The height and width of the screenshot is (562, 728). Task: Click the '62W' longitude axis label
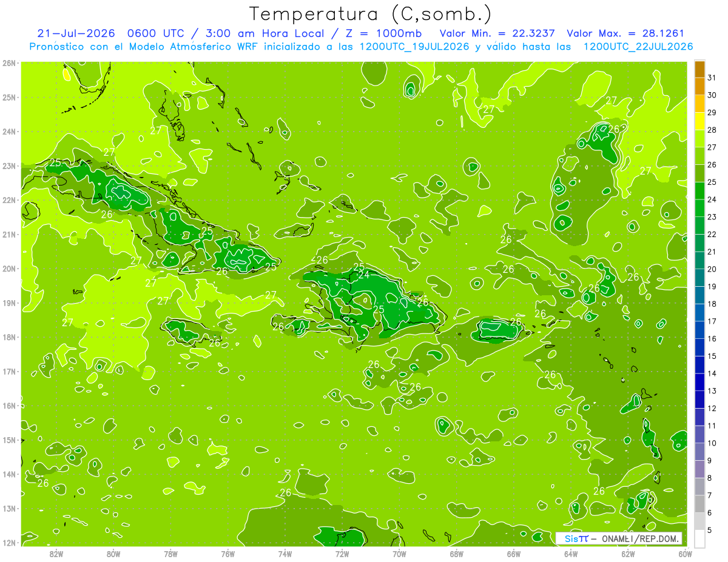click(629, 553)
